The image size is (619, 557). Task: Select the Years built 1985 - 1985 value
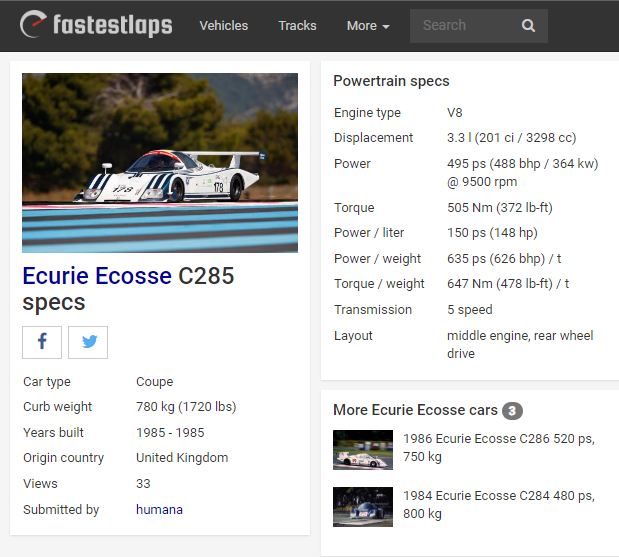point(170,432)
